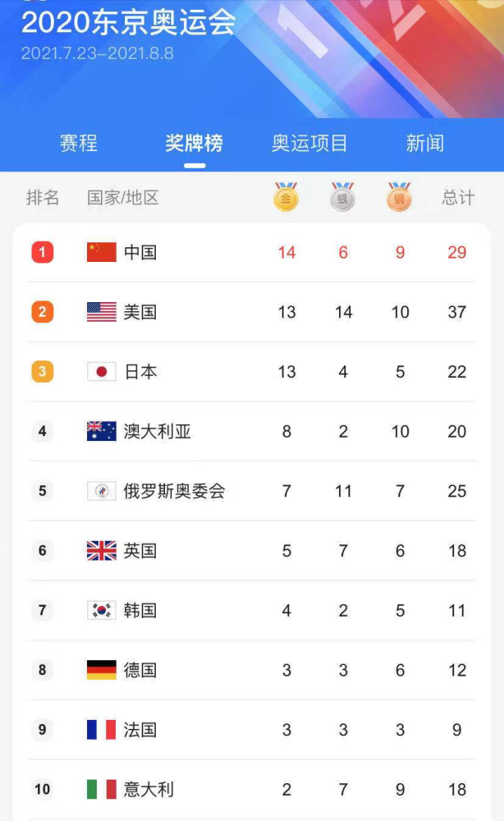Tap the United States flag icon
This screenshot has height=821, width=504.
click(102, 311)
